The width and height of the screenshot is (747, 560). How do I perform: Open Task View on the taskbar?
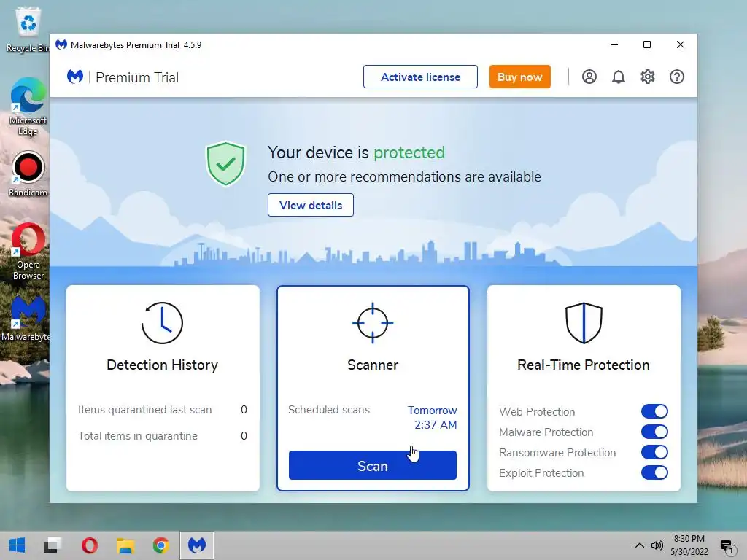tap(53, 545)
